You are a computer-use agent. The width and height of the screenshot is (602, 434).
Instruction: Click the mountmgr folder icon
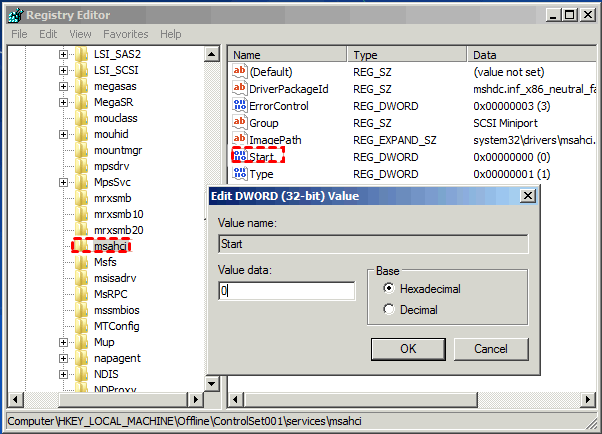[x=81, y=150]
